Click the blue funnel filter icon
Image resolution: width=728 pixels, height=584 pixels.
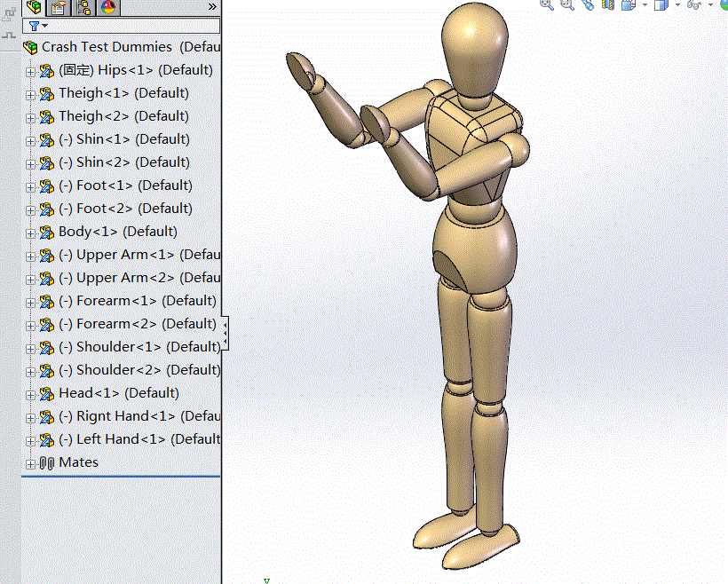[34, 26]
